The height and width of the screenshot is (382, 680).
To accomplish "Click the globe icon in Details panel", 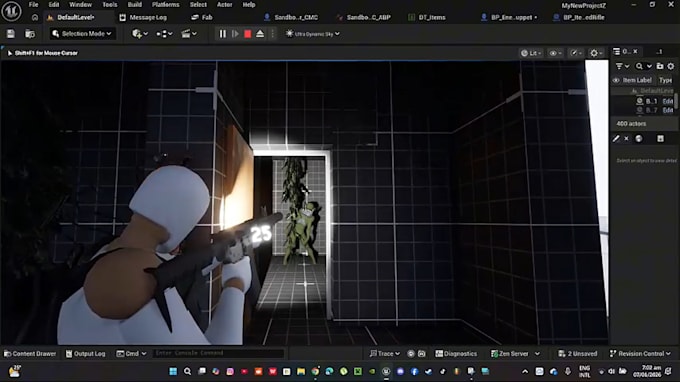I will 639,139.
